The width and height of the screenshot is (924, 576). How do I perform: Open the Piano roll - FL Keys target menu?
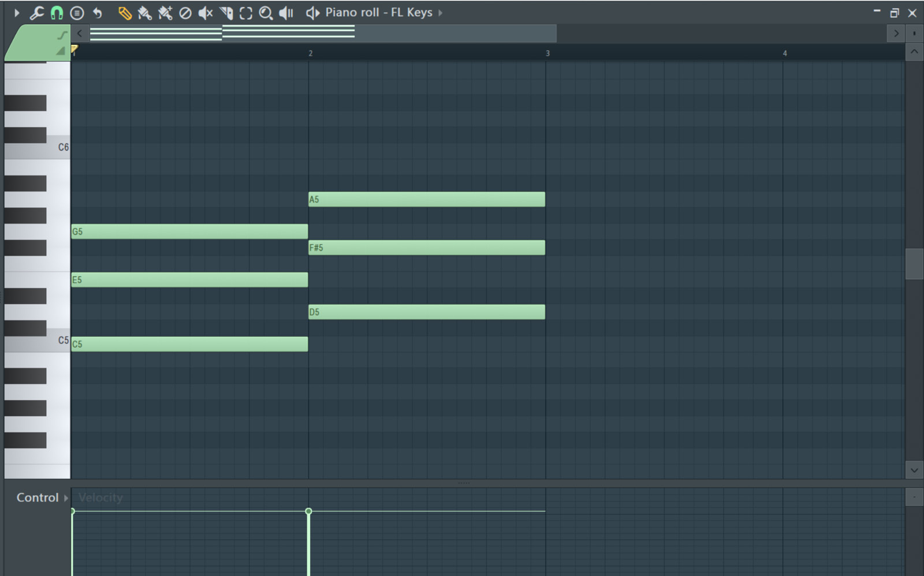tap(378, 13)
